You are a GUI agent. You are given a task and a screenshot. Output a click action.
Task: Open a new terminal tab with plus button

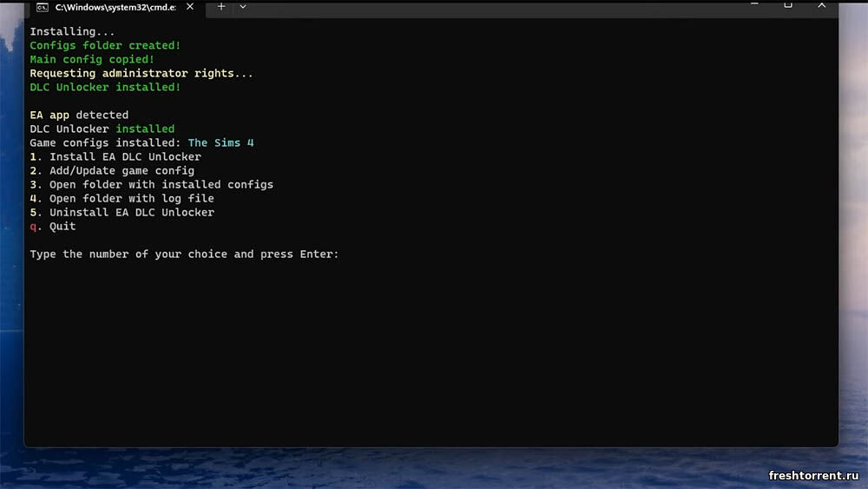220,7
